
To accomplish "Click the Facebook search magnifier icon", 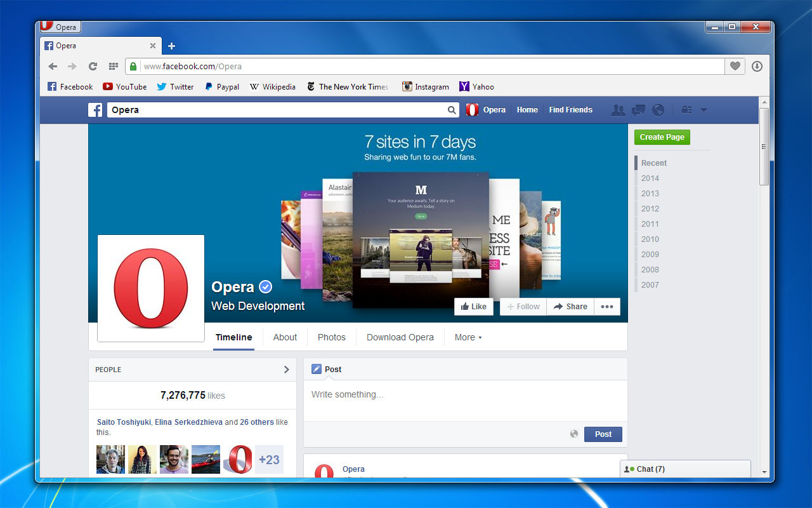I will [x=452, y=110].
